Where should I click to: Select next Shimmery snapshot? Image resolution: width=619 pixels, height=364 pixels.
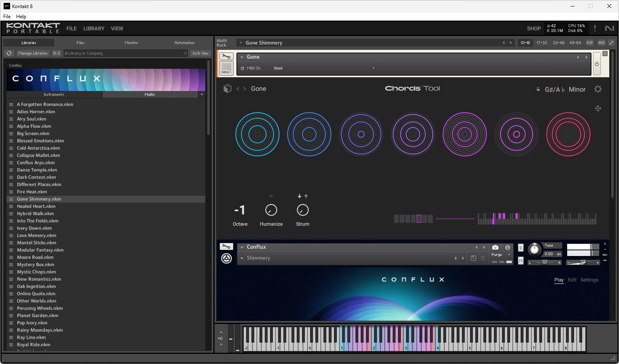463,258
